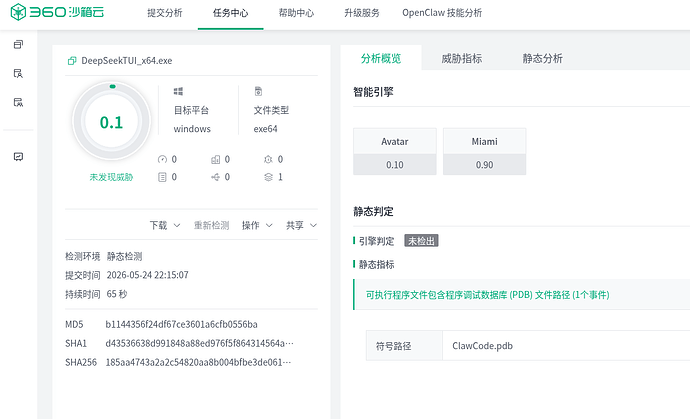
Task: Click the 0.1 score gauge
Action: coord(111,121)
